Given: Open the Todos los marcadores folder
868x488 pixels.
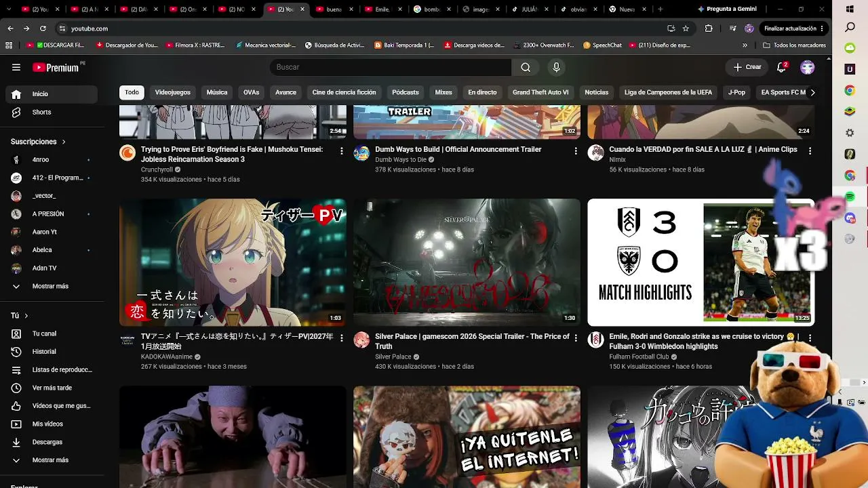Looking at the screenshot, I should pyautogui.click(x=794, y=45).
